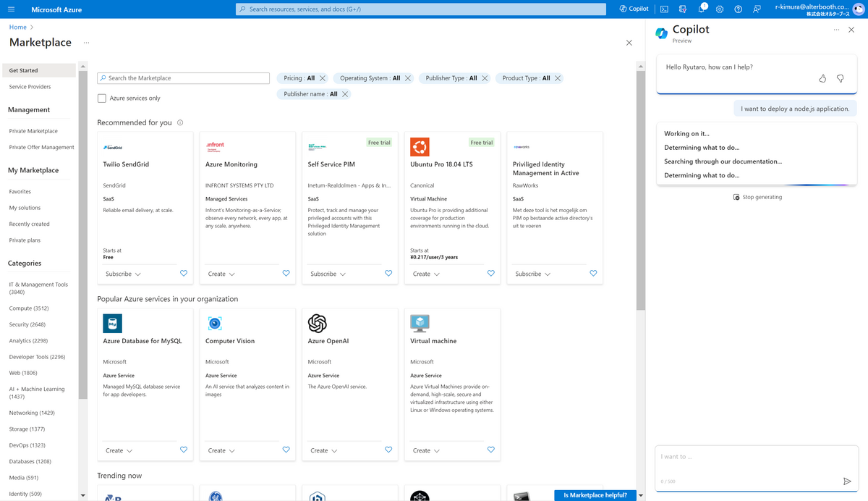Select Get Started in sidebar
Screen dimensions: 868x501
(x=39, y=70)
